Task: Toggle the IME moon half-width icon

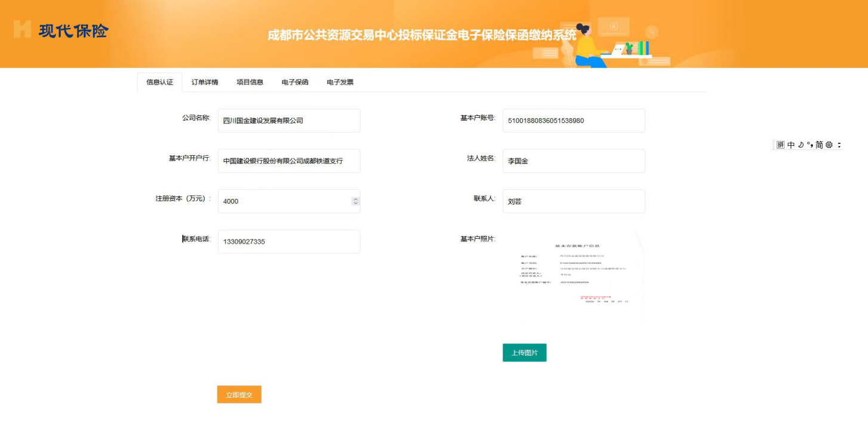Action: point(801,145)
